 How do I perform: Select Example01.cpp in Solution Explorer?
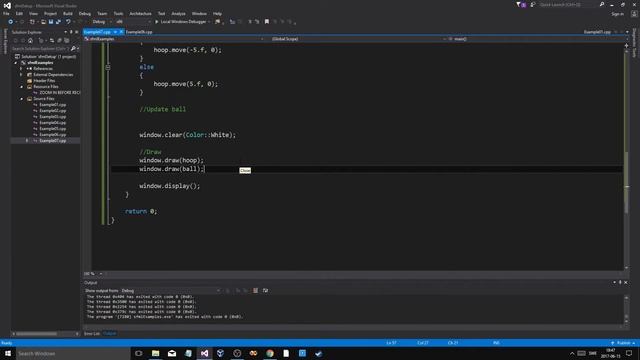(53, 105)
